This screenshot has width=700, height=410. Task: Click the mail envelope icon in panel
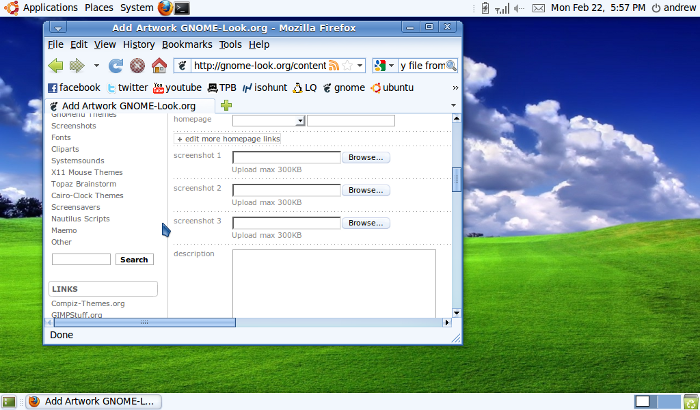(x=538, y=8)
